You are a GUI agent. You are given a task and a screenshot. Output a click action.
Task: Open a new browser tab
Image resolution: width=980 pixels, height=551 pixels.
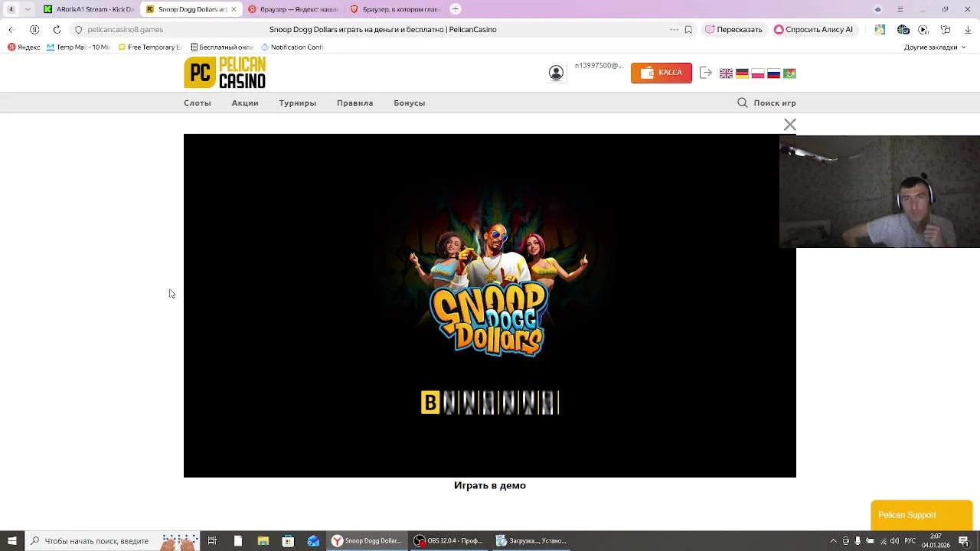point(456,9)
